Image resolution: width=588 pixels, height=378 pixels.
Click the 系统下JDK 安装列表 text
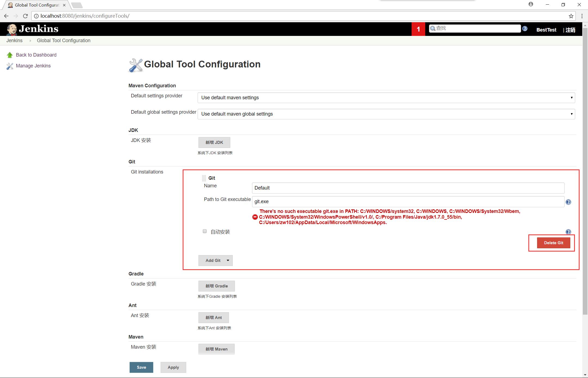[x=215, y=153]
